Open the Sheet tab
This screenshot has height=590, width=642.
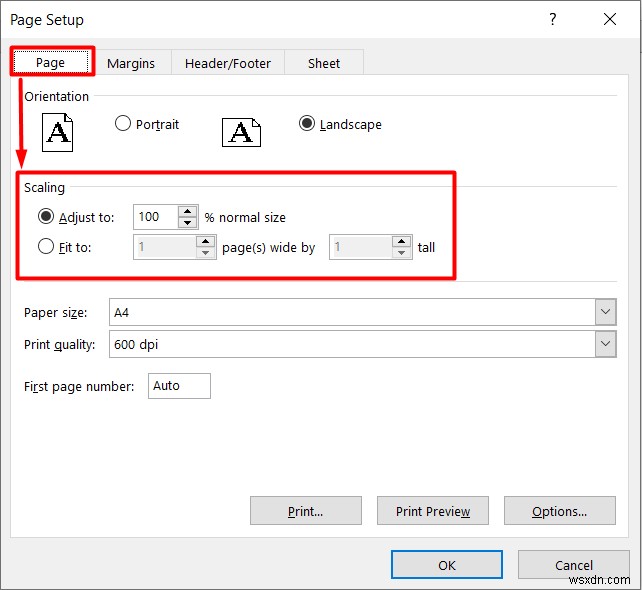pyautogui.click(x=324, y=63)
